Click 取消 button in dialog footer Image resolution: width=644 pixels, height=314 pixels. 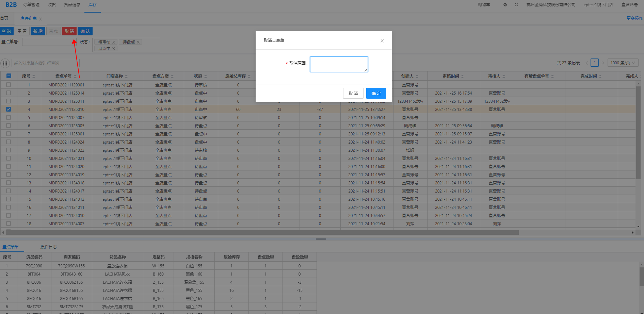(x=353, y=93)
